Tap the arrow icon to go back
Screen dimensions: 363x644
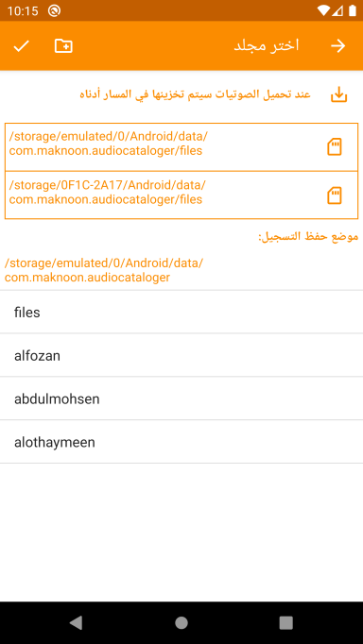pos(337,46)
